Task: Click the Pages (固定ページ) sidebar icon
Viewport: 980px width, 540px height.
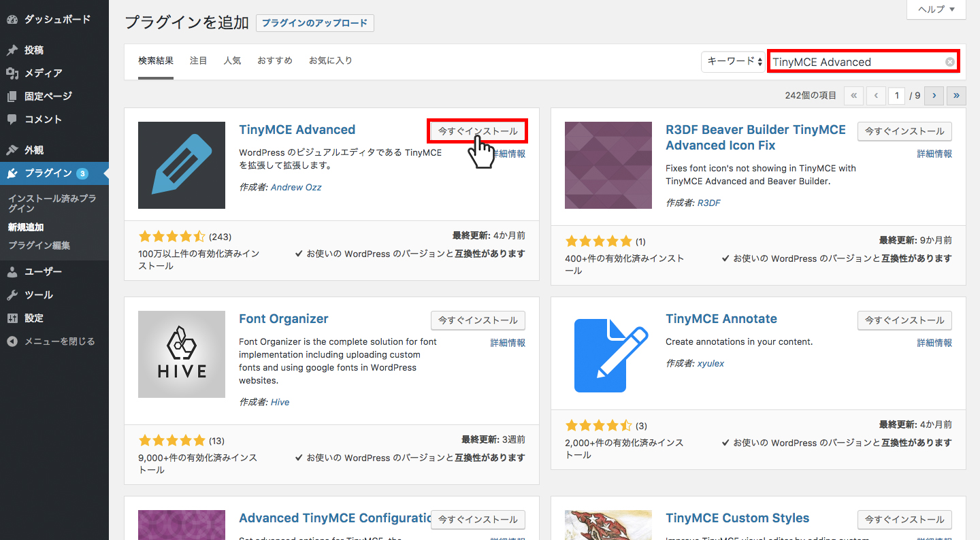Action: pyautogui.click(x=12, y=97)
